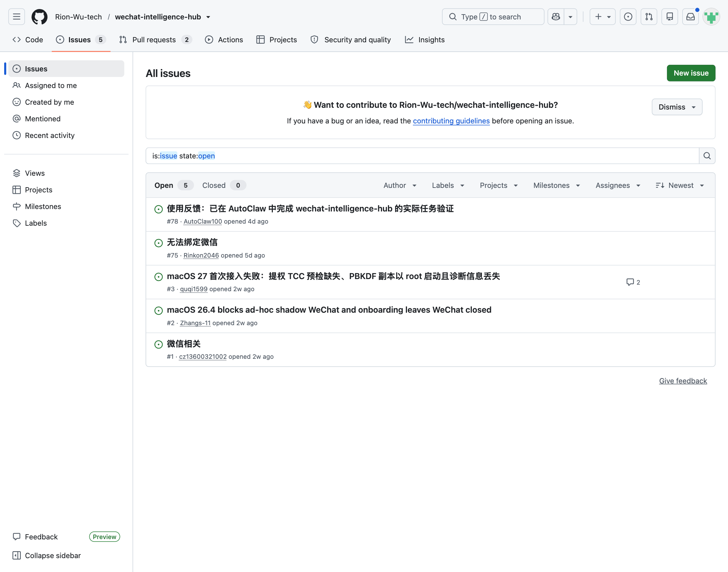This screenshot has width=728, height=572.
Task: Open the Labels filter dropdown
Action: 448,185
